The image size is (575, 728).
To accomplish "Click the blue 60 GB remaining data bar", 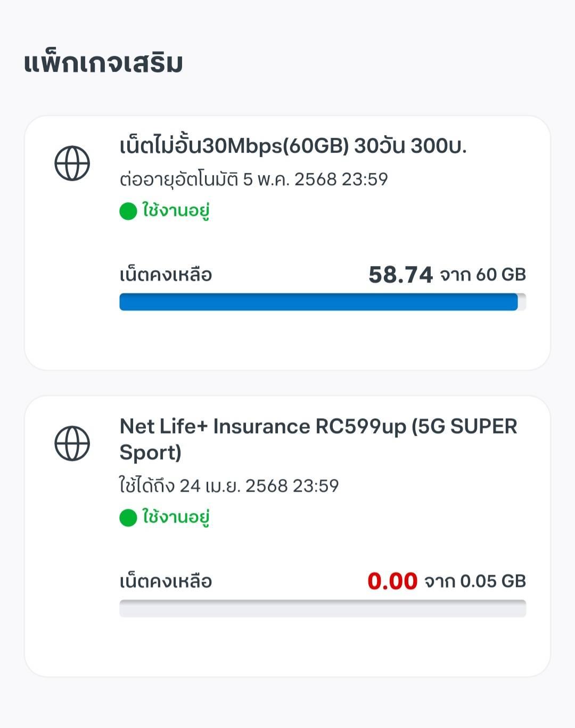I will [x=318, y=302].
